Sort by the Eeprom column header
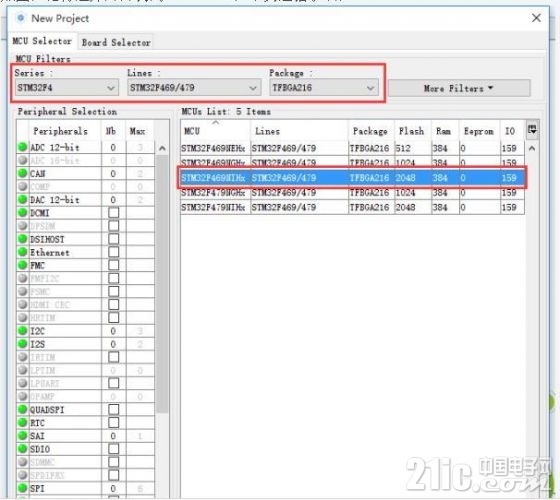The width and height of the screenshot is (560, 500). pos(479,131)
